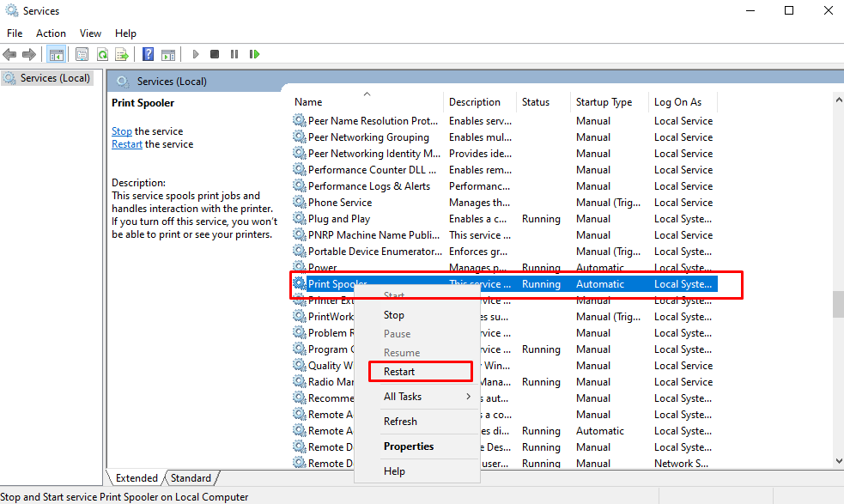The height and width of the screenshot is (504, 844).
Task: Click the vertical scrollbar thumb of the list
Action: click(838, 305)
